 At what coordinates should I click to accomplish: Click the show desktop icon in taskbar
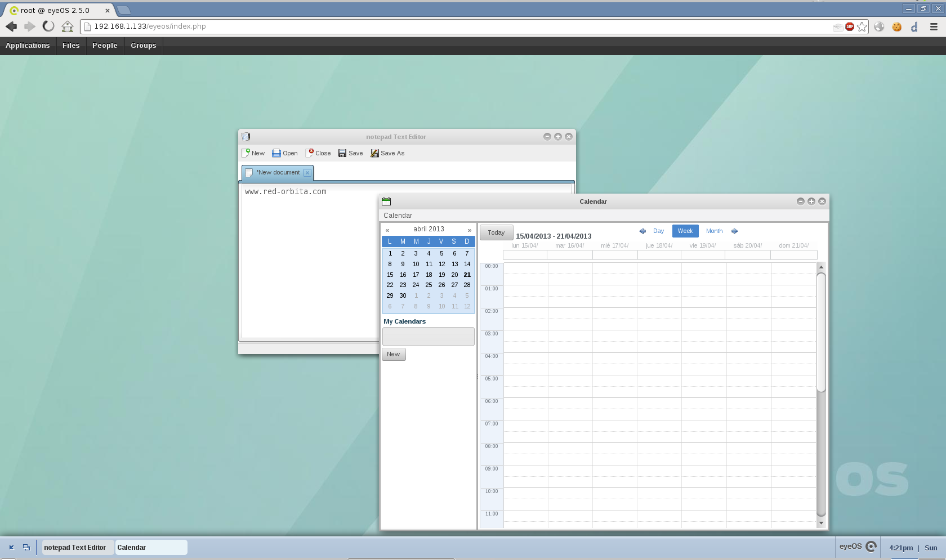[11, 547]
